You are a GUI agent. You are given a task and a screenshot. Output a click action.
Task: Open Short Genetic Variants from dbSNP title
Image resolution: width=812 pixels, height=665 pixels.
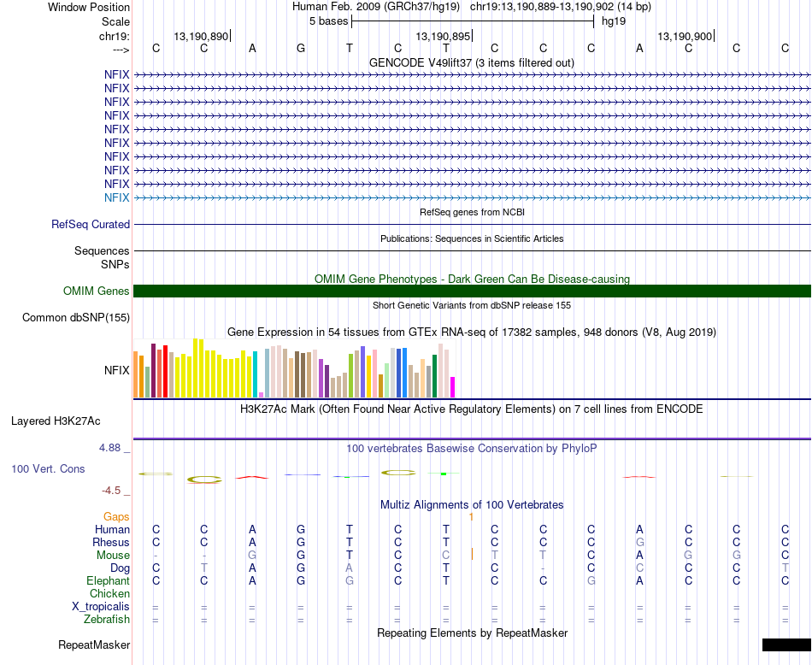click(472, 305)
